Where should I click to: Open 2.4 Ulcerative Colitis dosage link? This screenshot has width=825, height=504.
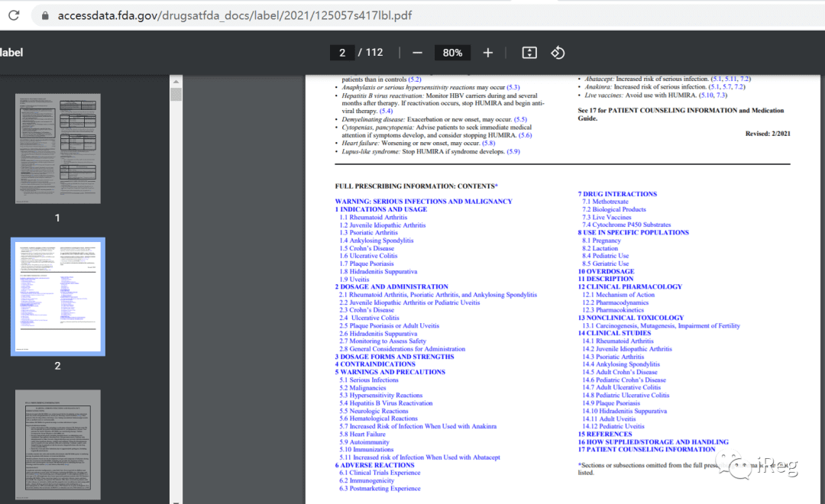370,318
